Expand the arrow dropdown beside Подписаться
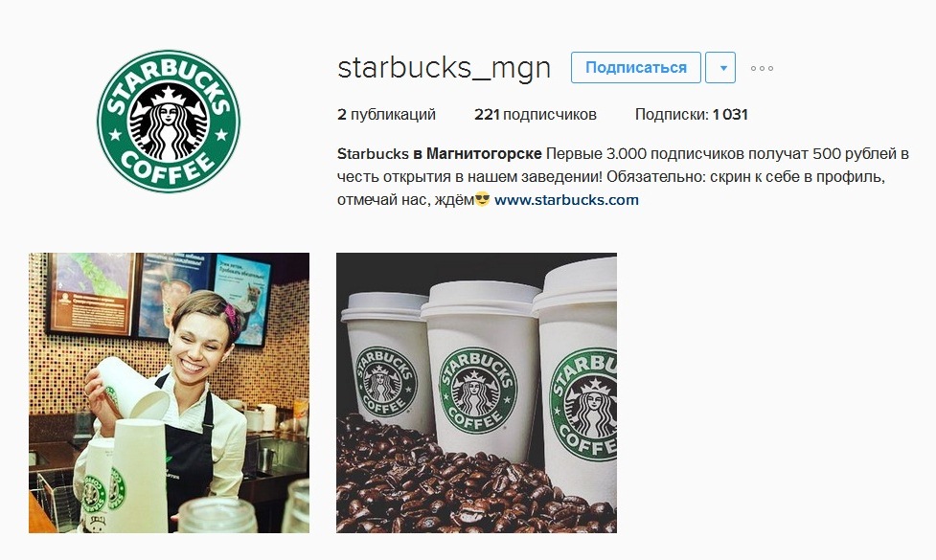936x560 pixels. 719,67
